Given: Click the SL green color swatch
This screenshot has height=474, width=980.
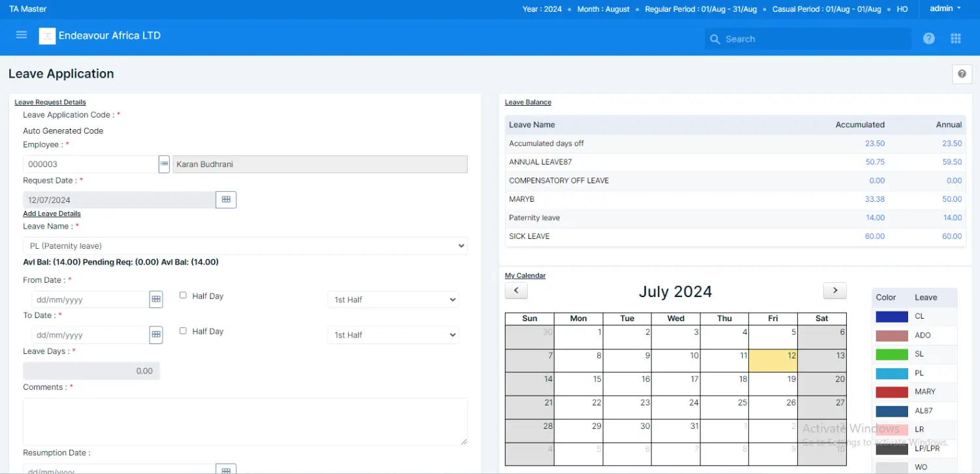Looking at the screenshot, I should [891, 355].
